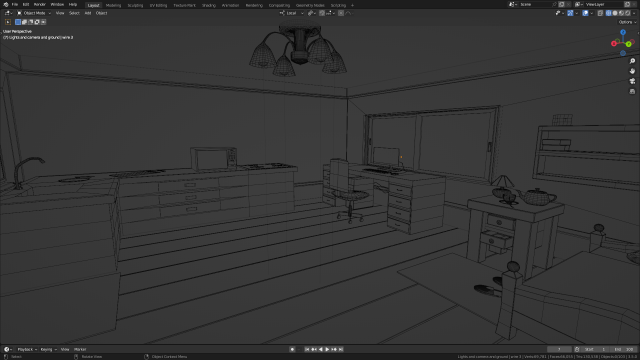Choose the extend selection mode icon
Image resolution: width=640 pixels, height=360 pixels.
(24, 22)
